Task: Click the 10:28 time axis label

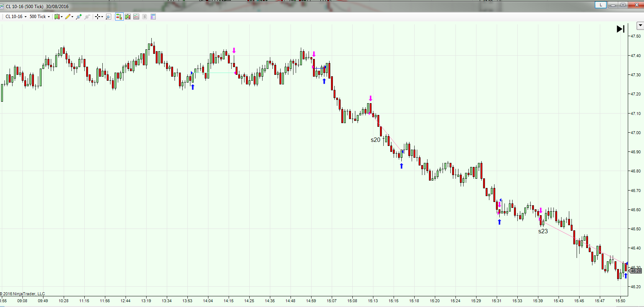Action: tap(63, 301)
